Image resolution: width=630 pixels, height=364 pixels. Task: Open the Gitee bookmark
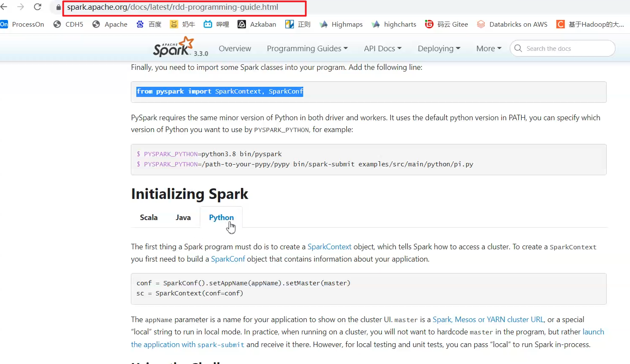pyautogui.click(x=446, y=24)
